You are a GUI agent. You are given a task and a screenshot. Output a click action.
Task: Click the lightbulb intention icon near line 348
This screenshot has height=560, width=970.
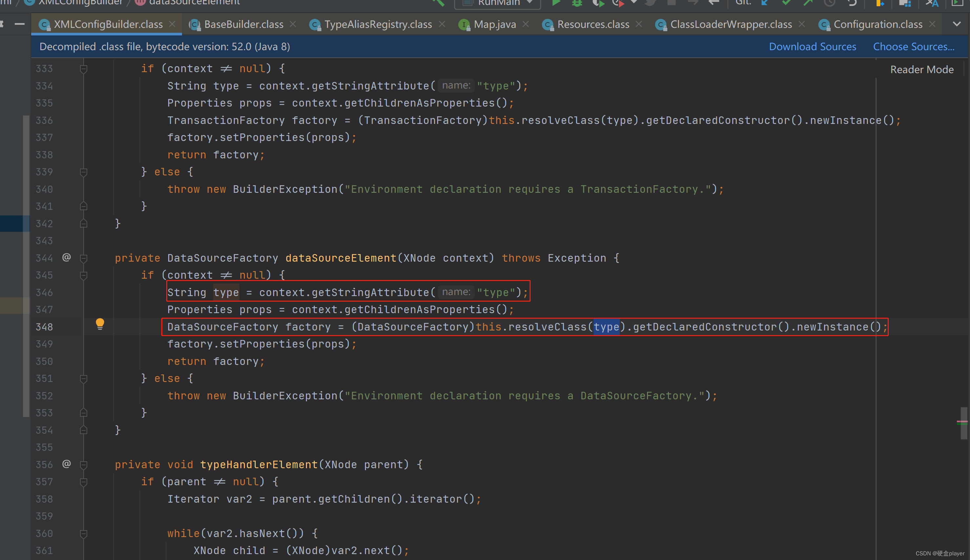coord(100,324)
